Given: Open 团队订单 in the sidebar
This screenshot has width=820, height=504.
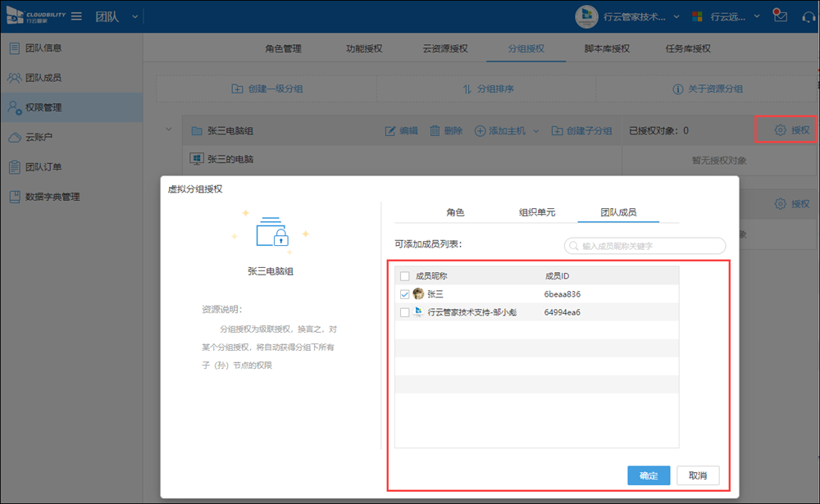Looking at the screenshot, I should [71, 167].
